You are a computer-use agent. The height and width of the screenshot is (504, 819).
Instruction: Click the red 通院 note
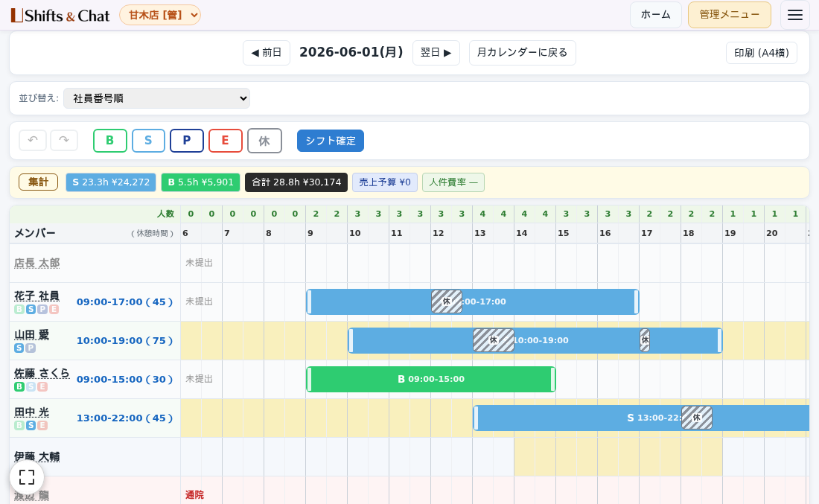(x=194, y=494)
